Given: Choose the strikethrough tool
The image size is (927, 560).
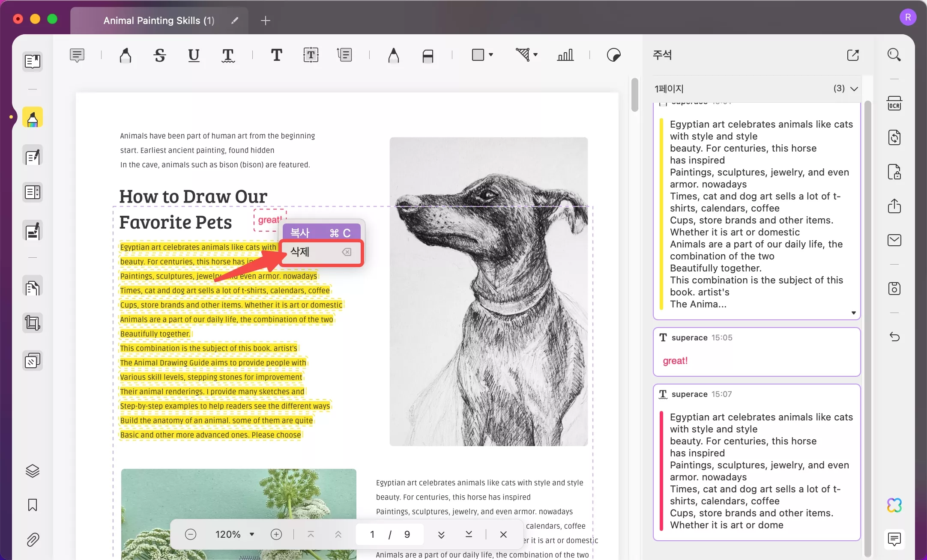Looking at the screenshot, I should pos(160,55).
